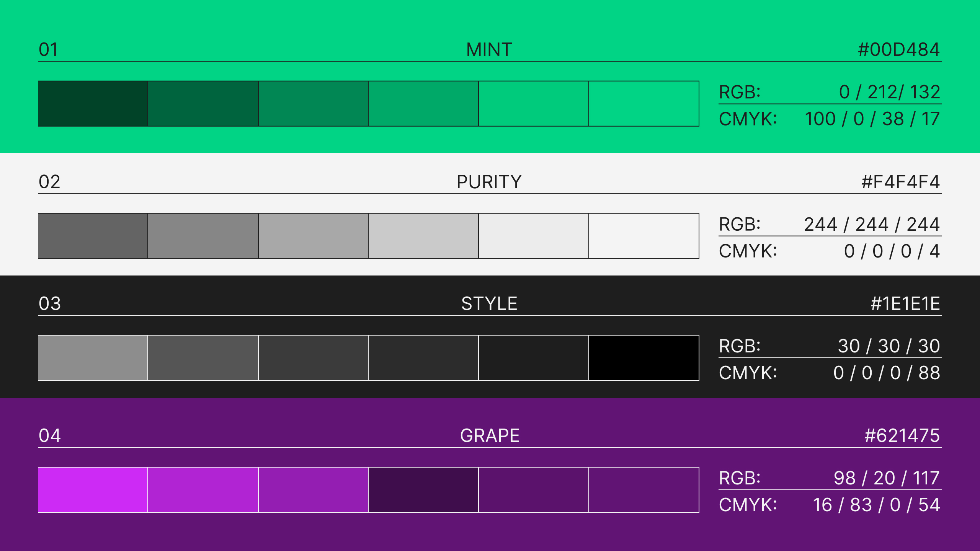Click the GRAPE color title
Image resolution: width=980 pixels, height=551 pixels.
(490, 436)
